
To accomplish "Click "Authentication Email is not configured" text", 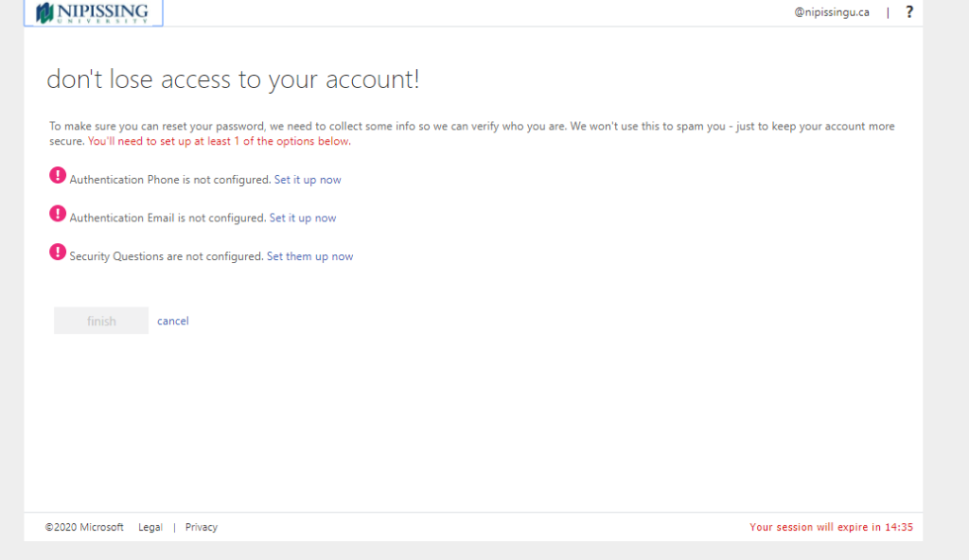I will [x=167, y=219].
